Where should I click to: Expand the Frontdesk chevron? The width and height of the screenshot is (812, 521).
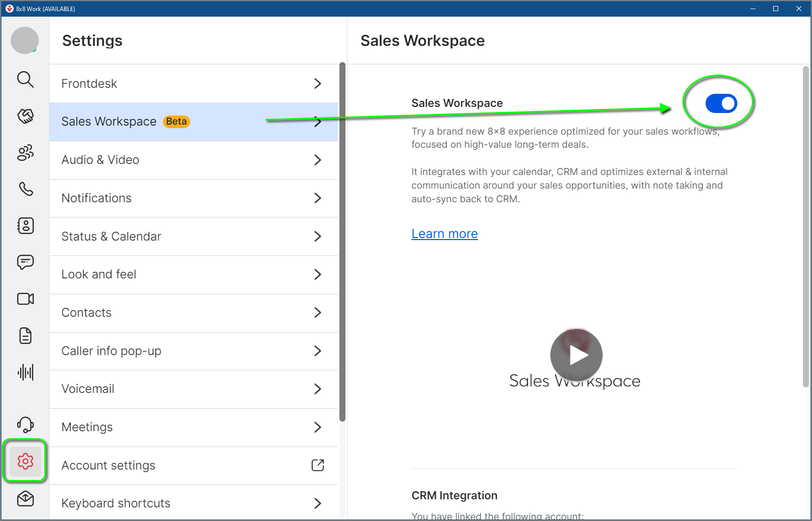318,83
